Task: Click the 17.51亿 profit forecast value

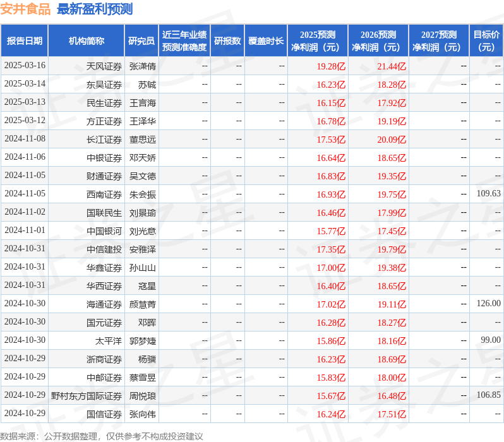Action: pos(392,414)
